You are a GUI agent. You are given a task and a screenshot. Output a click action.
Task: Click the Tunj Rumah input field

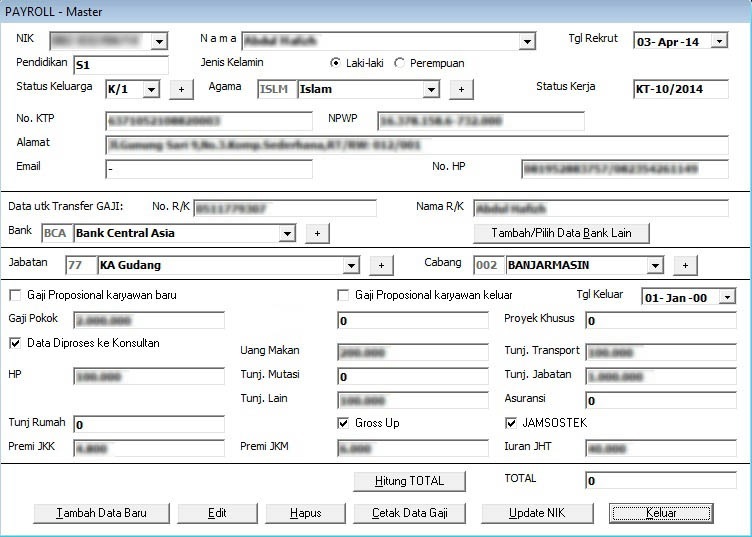[149, 425]
